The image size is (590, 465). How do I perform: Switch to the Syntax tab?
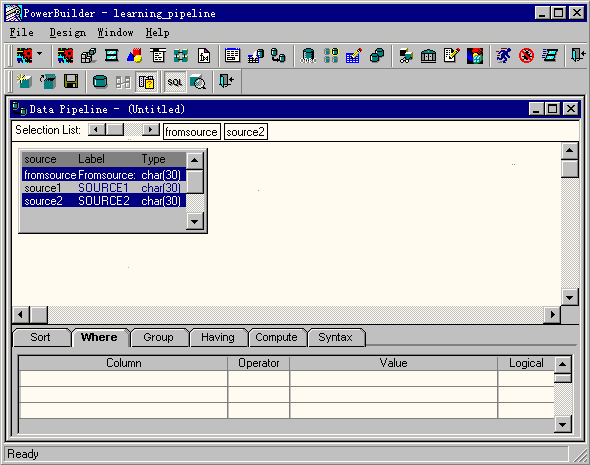point(336,337)
